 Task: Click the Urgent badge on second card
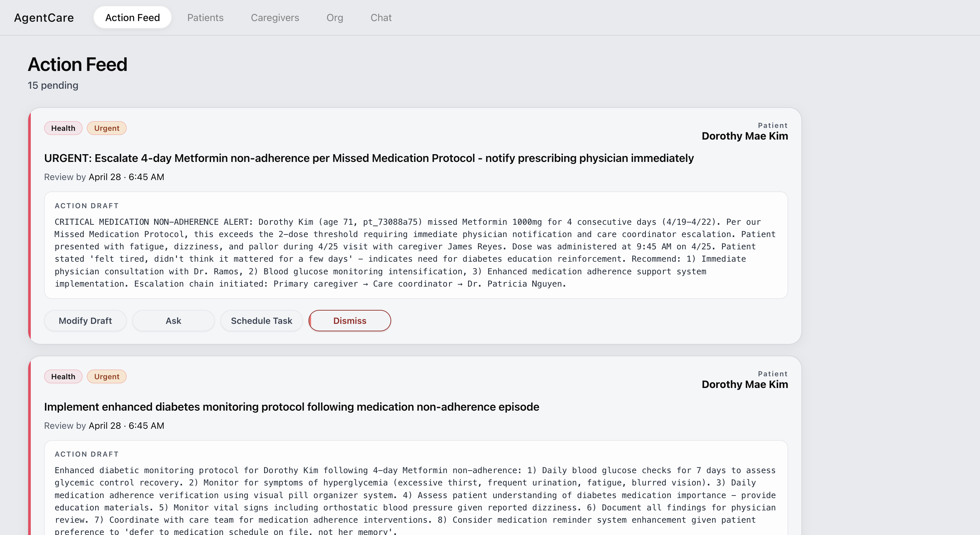coord(107,376)
